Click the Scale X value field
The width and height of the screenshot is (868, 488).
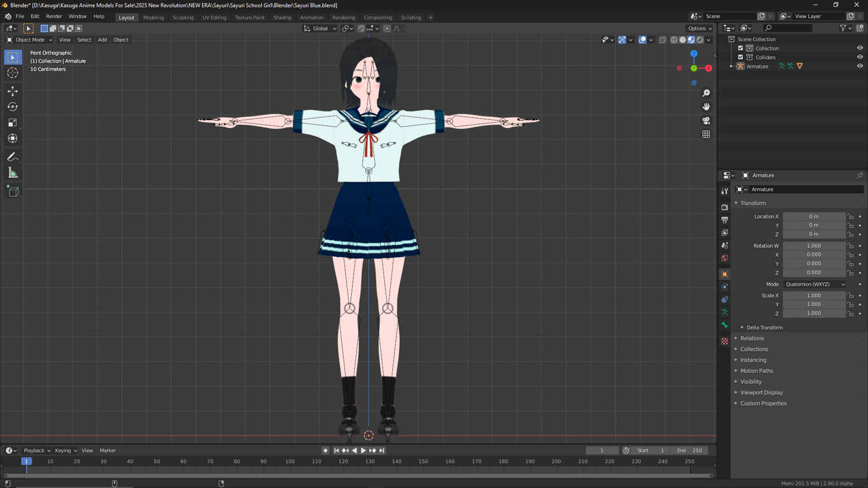pos(814,295)
